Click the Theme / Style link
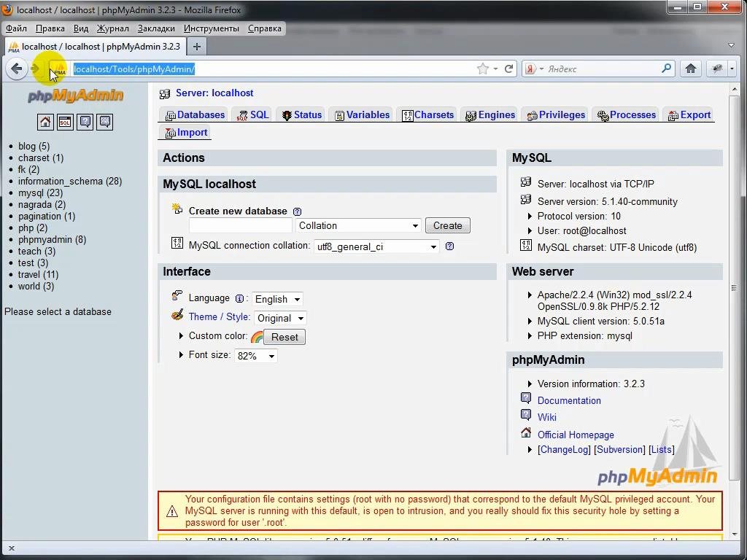 pos(219,316)
